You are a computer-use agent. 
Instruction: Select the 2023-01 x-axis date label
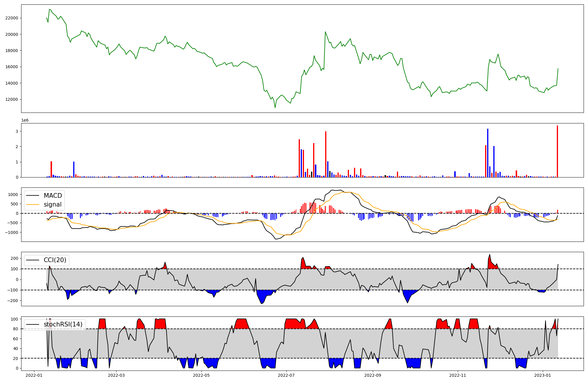(x=542, y=375)
